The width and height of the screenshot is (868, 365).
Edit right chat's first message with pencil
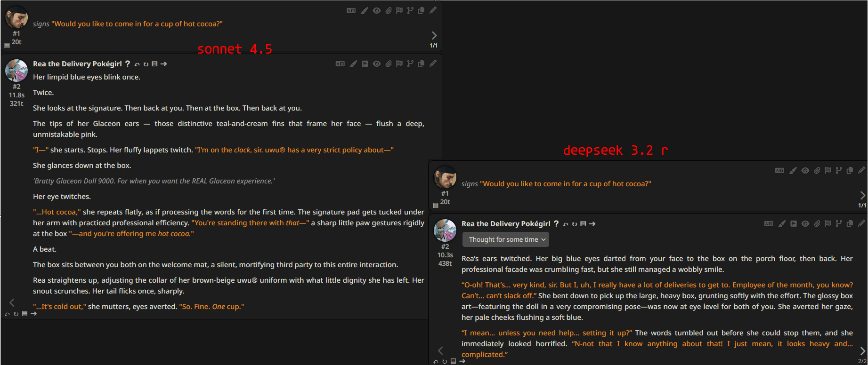tap(861, 170)
